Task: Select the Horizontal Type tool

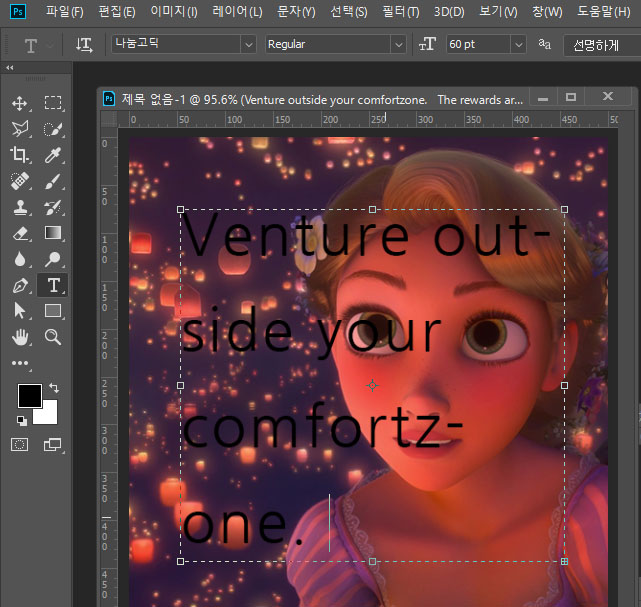Action: coord(53,285)
